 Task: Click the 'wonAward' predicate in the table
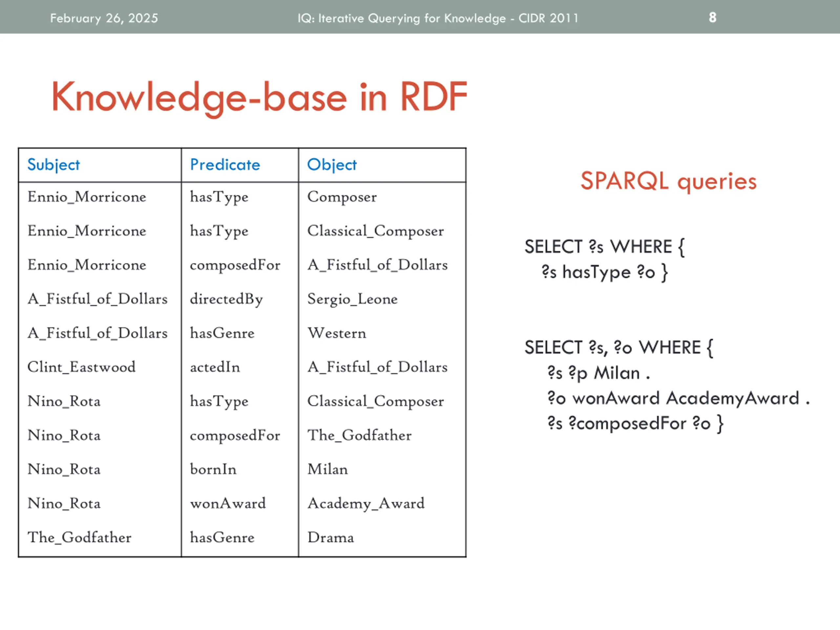pyautogui.click(x=228, y=504)
